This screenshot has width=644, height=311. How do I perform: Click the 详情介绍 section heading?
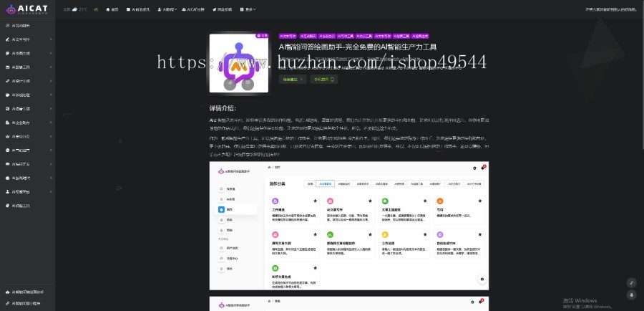pos(223,109)
